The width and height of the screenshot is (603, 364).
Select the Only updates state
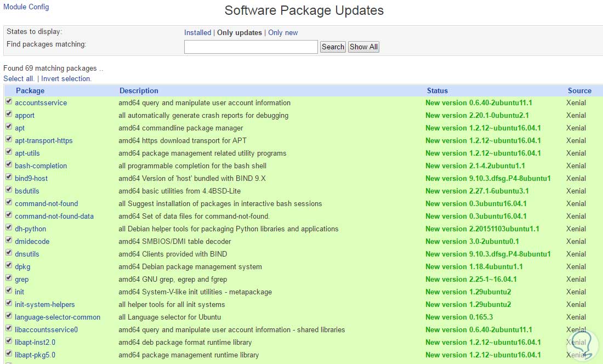tap(240, 33)
